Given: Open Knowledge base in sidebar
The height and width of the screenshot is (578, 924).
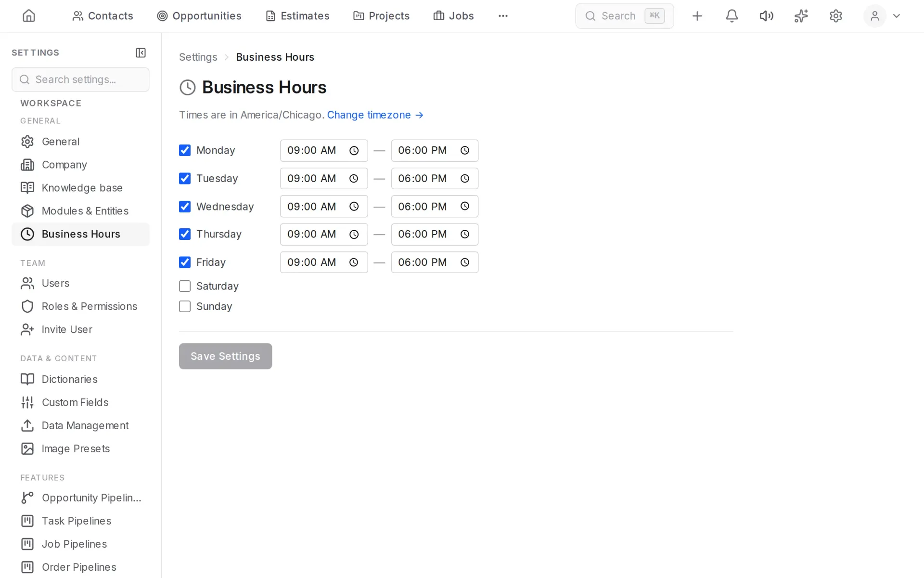Looking at the screenshot, I should tap(80, 188).
